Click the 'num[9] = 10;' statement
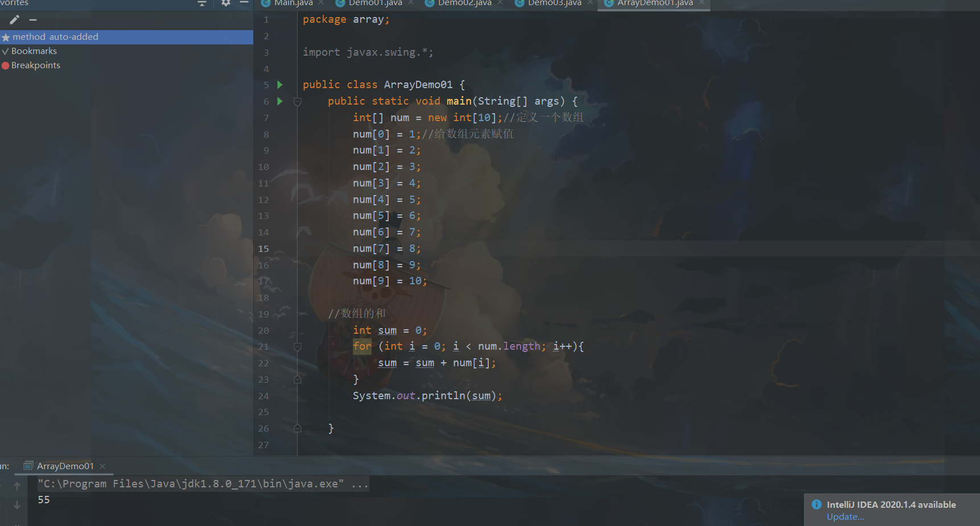This screenshot has width=980, height=526. pos(390,281)
